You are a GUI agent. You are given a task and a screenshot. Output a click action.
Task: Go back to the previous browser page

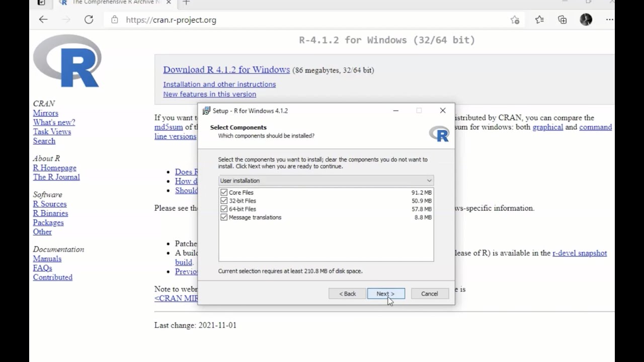click(43, 20)
